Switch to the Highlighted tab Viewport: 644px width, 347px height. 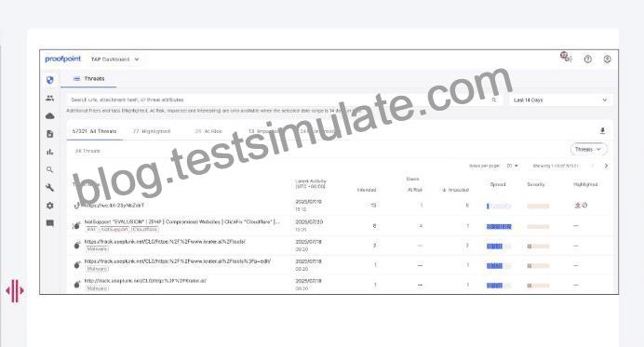(151, 131)
